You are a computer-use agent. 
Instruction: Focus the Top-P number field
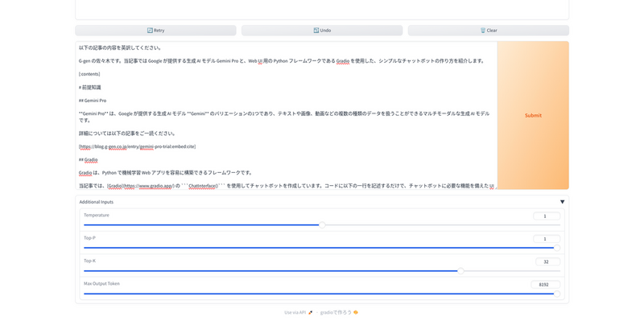547,239
